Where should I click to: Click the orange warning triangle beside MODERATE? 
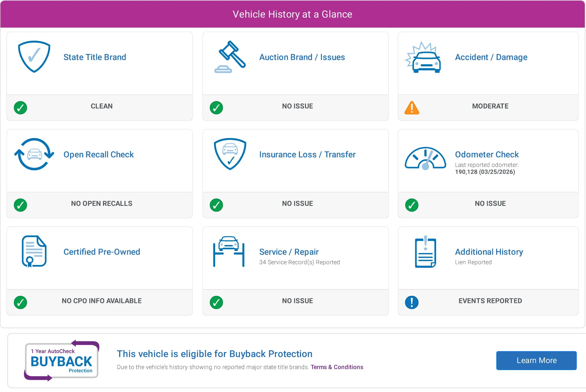click(412, 108)
